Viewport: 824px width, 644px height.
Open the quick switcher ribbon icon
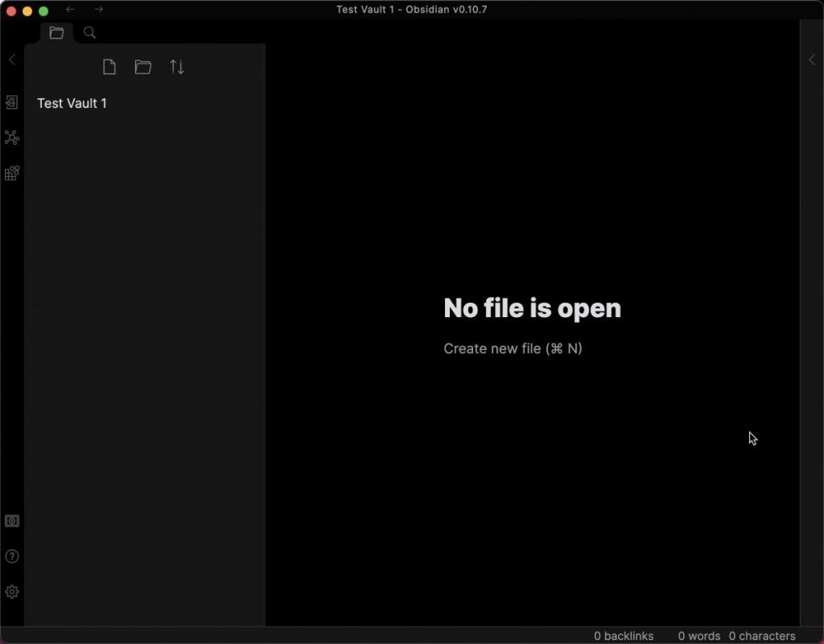click(11, 102)
